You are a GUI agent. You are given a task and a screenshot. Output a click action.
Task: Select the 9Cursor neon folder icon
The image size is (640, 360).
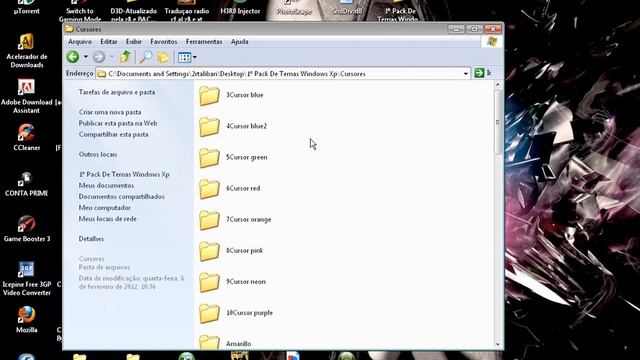click(x=209, y=282)
